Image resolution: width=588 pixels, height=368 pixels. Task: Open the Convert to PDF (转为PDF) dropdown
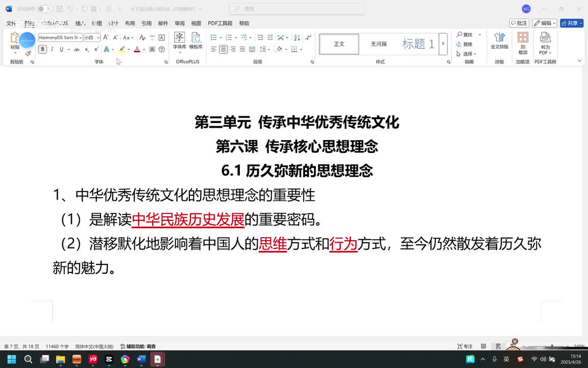point(545,43)
